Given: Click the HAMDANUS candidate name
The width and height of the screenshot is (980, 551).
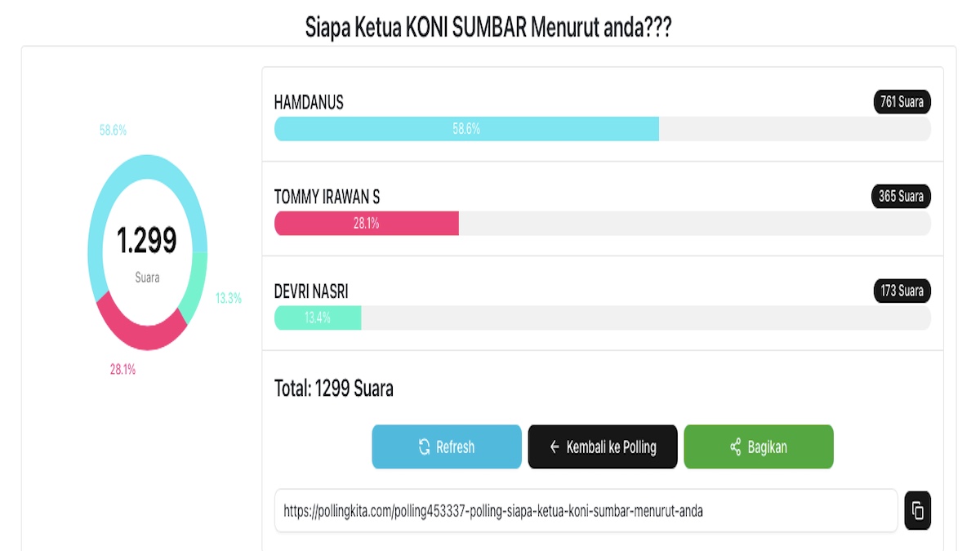Looking at the screenshot, I should coord(309,103).
